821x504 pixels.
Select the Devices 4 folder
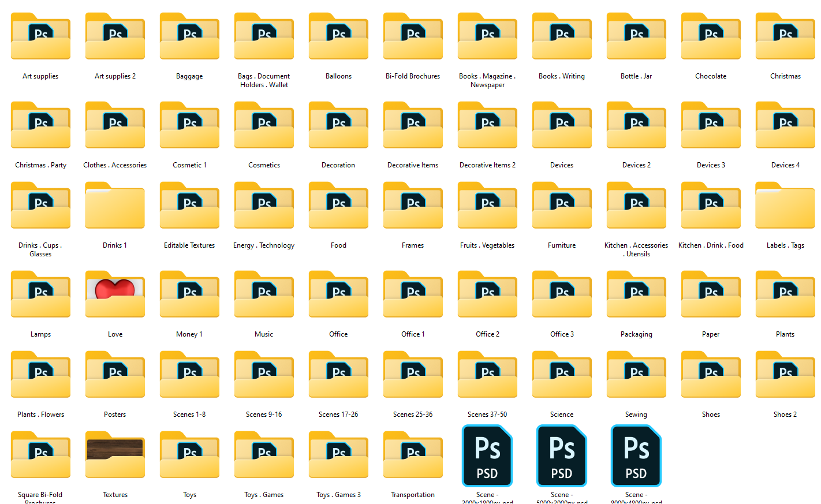(x=785, y=126)
